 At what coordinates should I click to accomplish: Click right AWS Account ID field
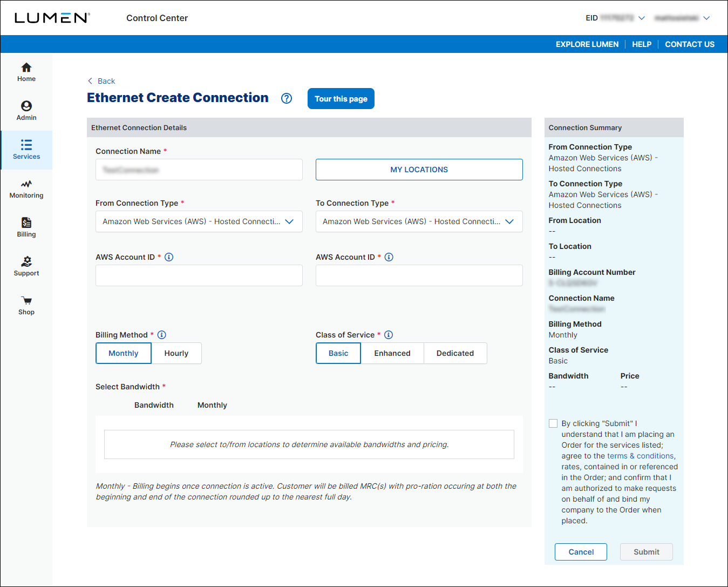pos(419,275)
